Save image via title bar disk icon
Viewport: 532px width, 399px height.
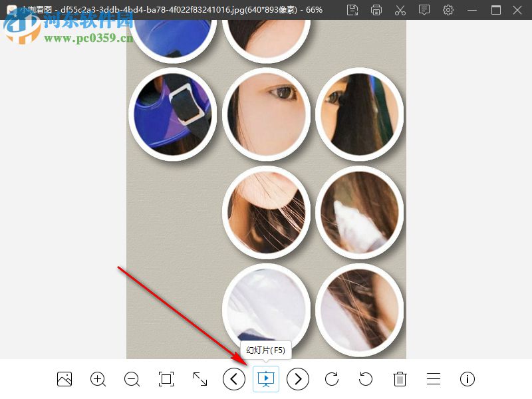[352, 10]
